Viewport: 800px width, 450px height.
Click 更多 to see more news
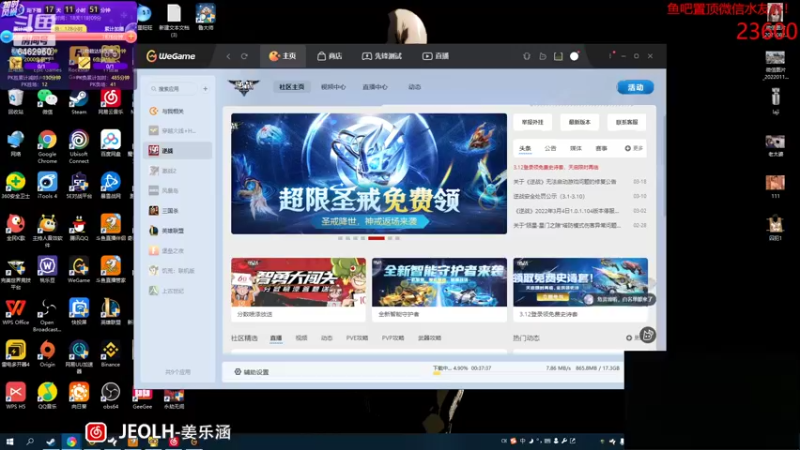click(x=634, y=148)
